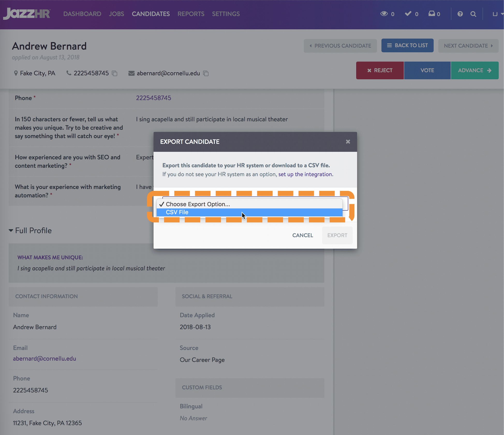
Task: Select CSV File export option
Action: tap(177, 212)
